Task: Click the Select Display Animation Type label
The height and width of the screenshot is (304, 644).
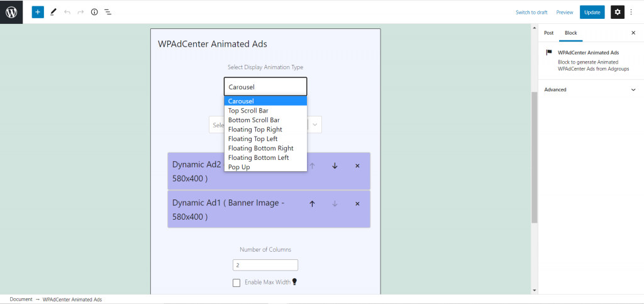Action: 265,67
